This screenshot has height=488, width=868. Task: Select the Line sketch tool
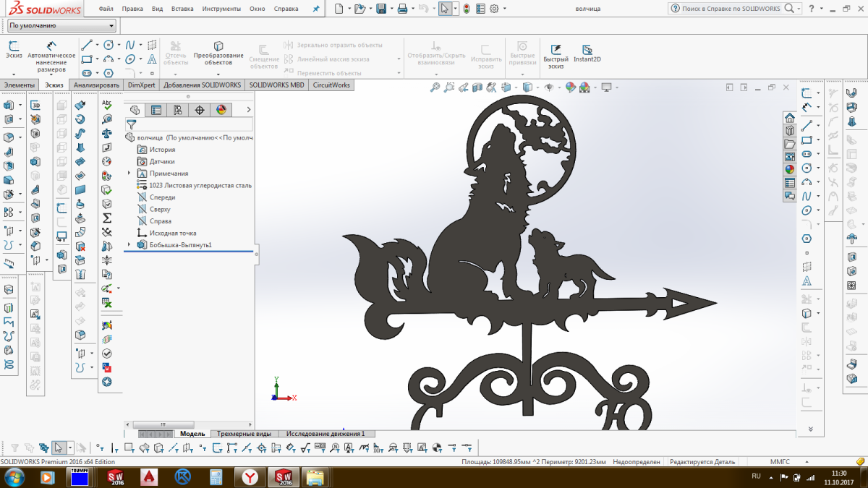[x=87, y=45]
